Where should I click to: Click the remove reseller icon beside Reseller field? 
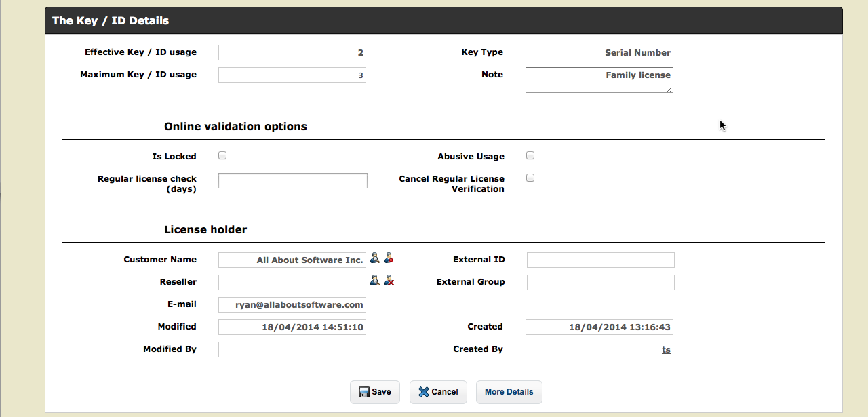389,280
